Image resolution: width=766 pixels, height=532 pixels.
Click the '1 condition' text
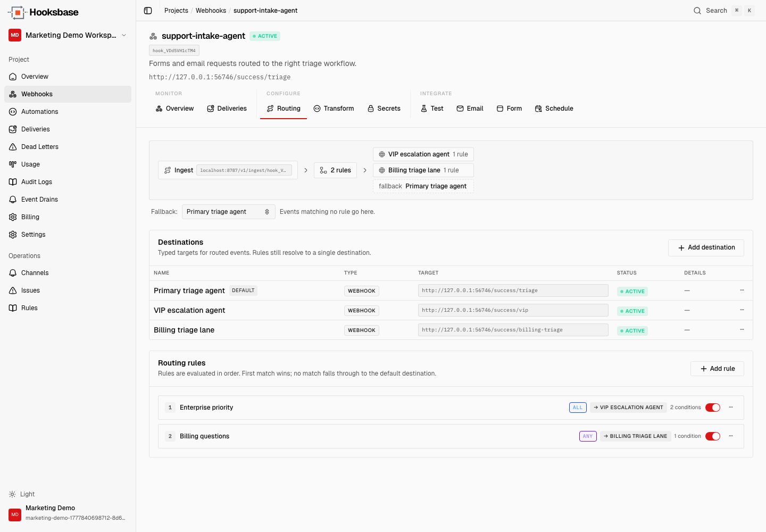[687, 436]
